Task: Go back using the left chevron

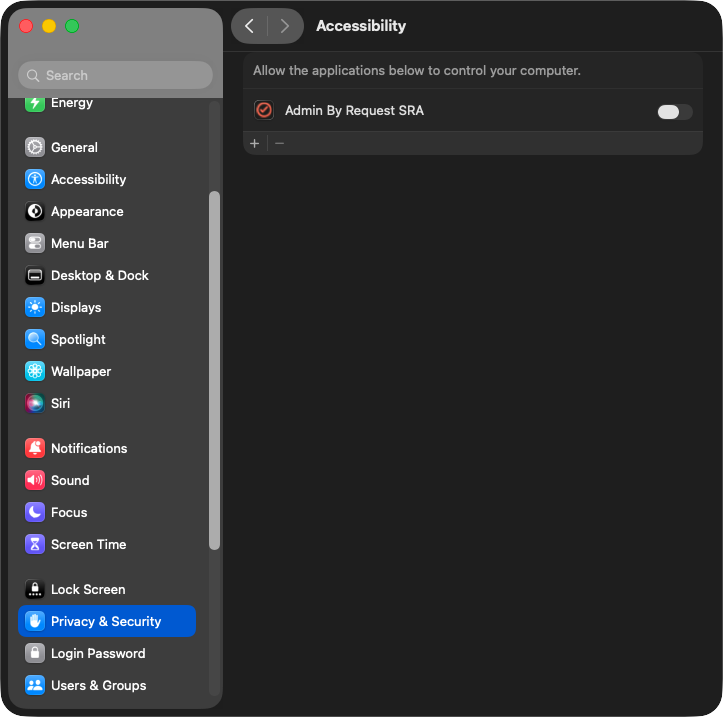Action: click(250, 26)
